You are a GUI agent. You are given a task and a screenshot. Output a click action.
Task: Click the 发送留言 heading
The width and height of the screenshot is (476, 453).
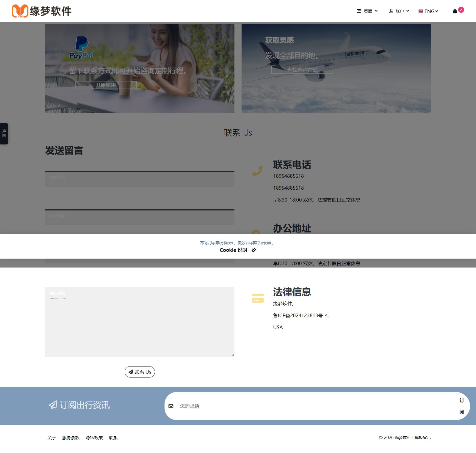coord(64,150)
